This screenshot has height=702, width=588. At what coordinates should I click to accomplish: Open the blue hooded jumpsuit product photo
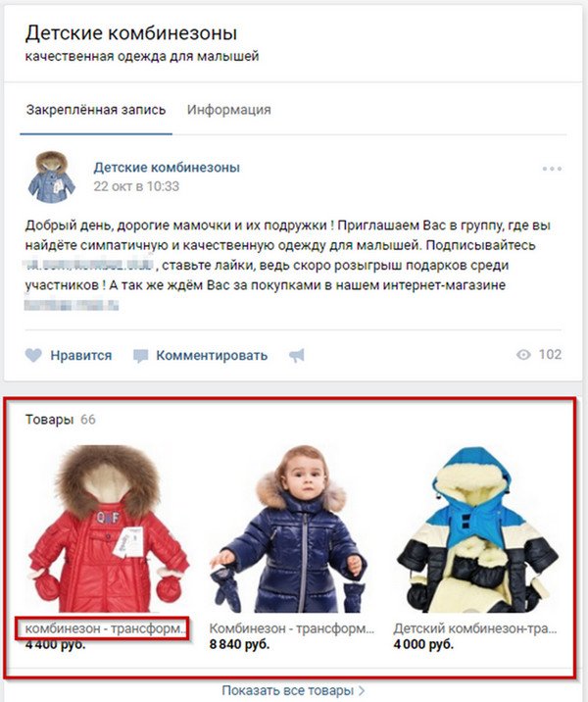click(477, 528)
